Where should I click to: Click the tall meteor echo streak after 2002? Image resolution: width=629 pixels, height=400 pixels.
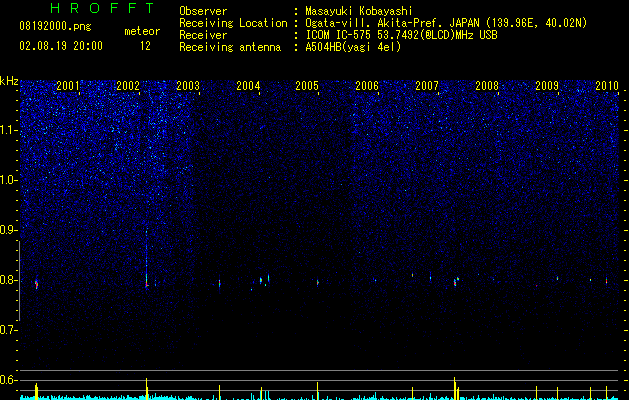point(146,259)
